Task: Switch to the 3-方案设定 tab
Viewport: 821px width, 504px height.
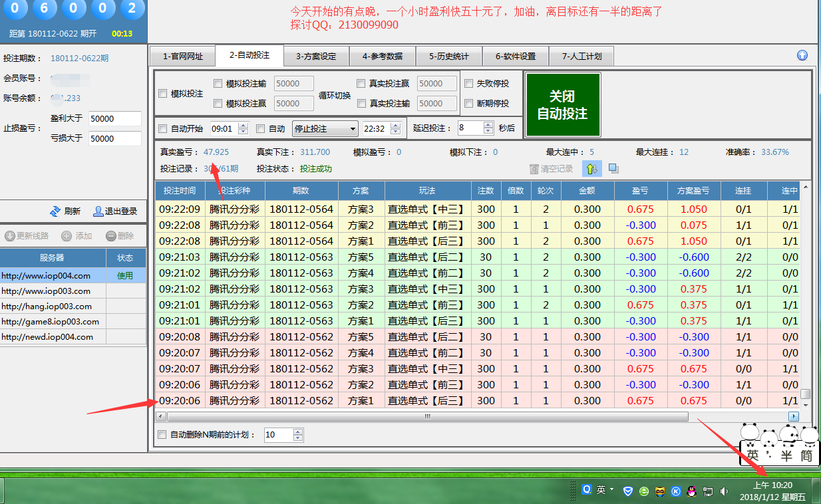Action: click(316, 57)
